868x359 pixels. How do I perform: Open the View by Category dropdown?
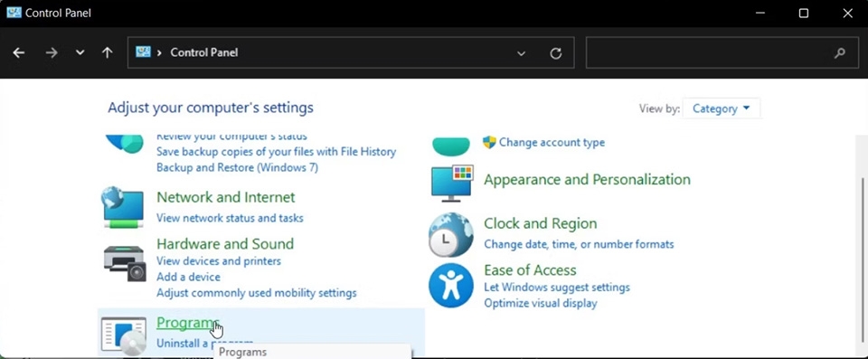[722, 109]
